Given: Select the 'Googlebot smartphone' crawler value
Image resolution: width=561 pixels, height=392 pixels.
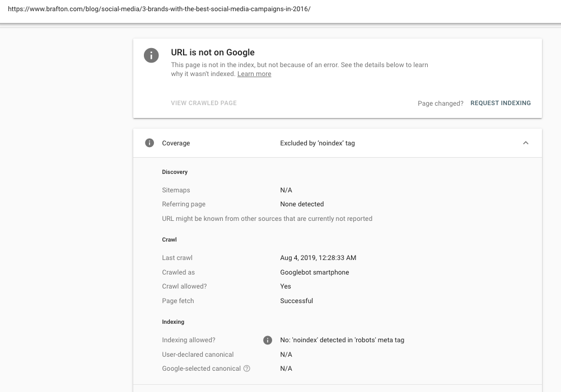Looking at the screenshot, I should tap(314, 272).
